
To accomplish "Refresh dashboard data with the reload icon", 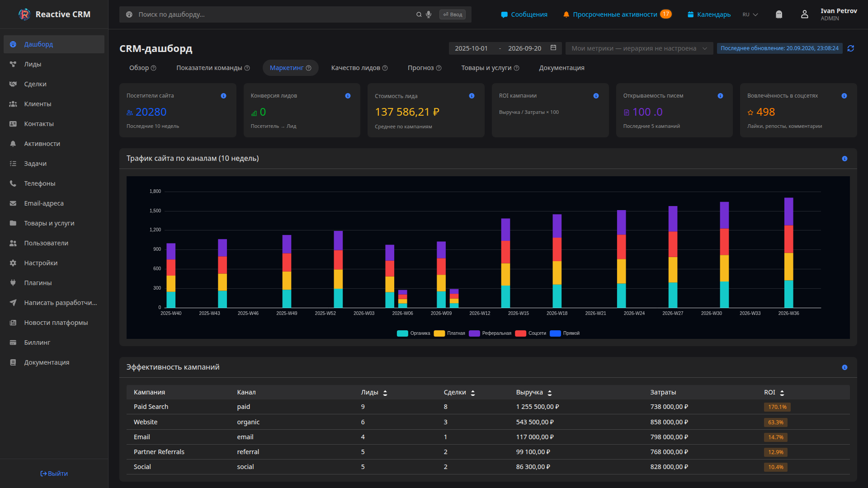I will (851, 48).
